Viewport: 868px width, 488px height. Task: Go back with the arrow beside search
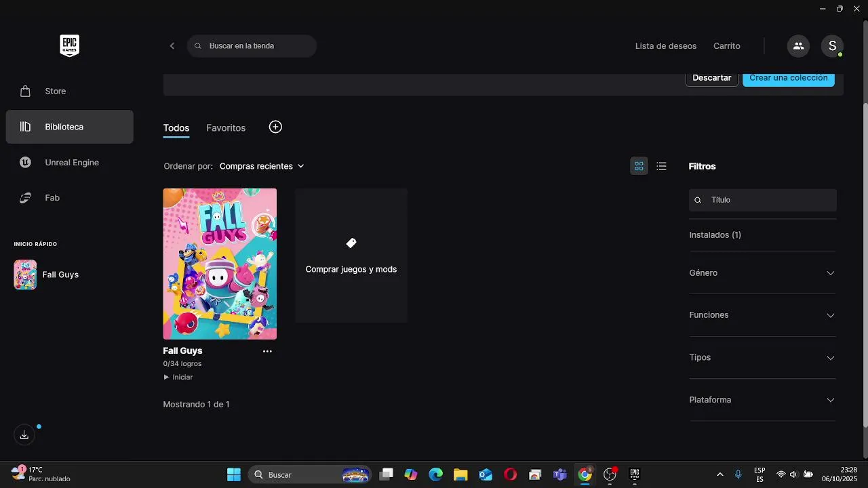point(172,46)
